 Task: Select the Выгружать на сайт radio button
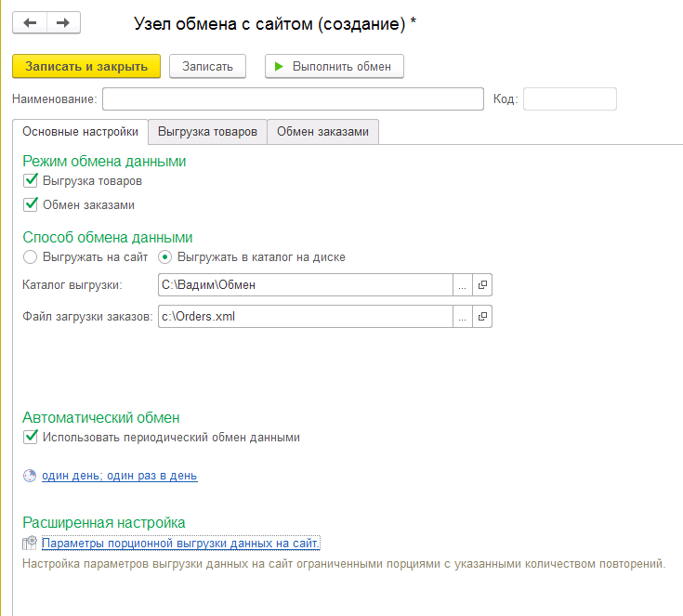pos(31,256)
